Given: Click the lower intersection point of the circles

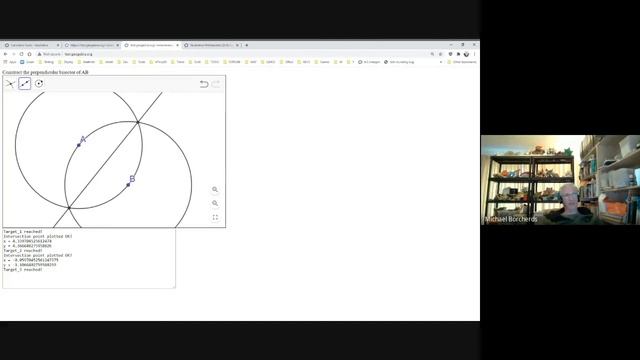Looking at the screenshot, I should [x=69, y=208].
